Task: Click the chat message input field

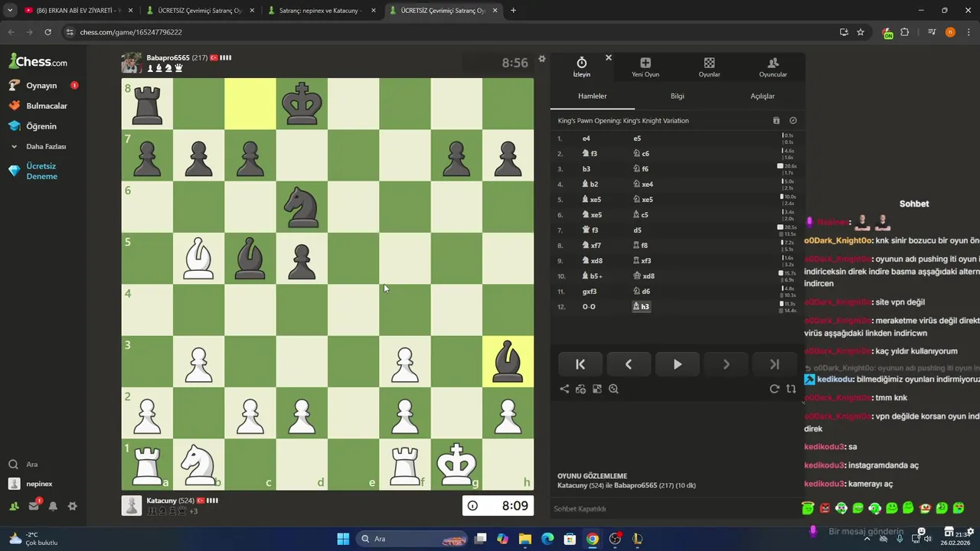Action: pos(865,532)
